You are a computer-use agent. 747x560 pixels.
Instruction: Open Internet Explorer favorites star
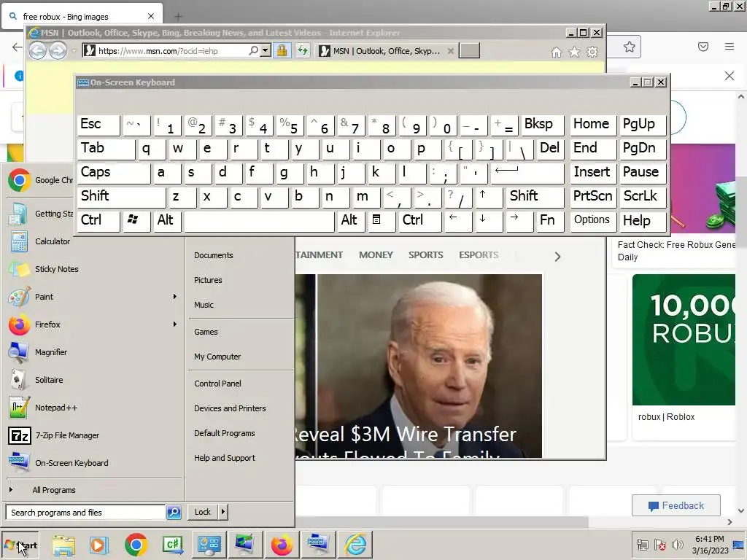click(574, 52)
